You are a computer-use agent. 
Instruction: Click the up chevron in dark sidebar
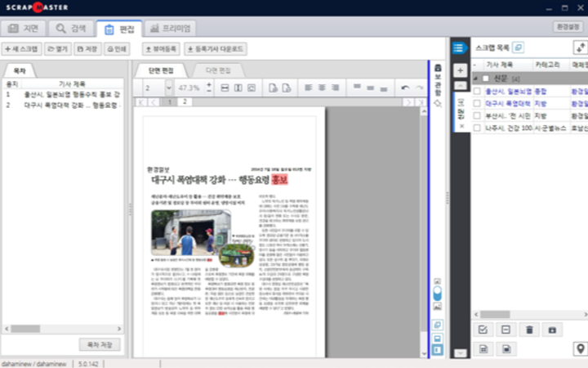click(x=460, y=86)
